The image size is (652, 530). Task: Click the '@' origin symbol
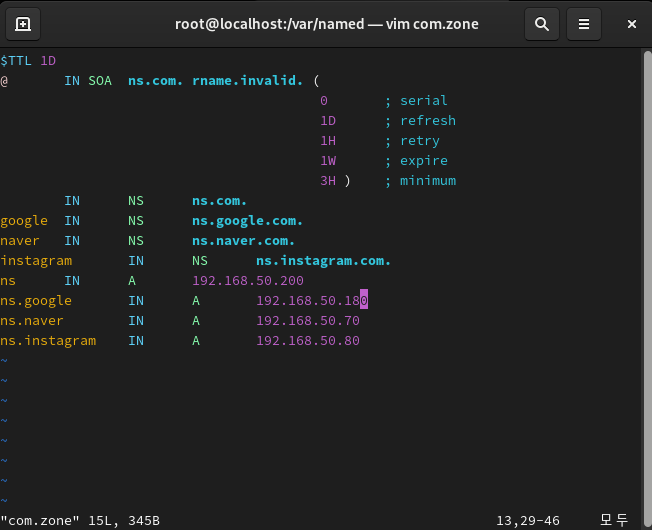point(4,81)
